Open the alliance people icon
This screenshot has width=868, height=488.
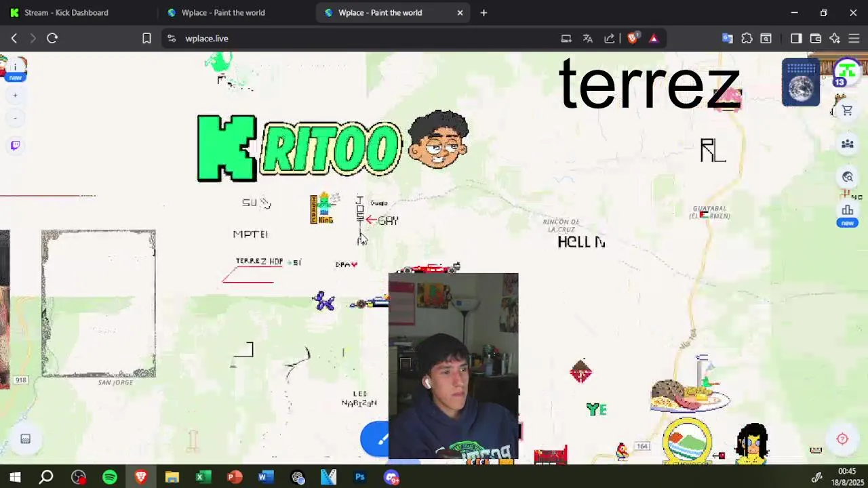pos(847,144)
